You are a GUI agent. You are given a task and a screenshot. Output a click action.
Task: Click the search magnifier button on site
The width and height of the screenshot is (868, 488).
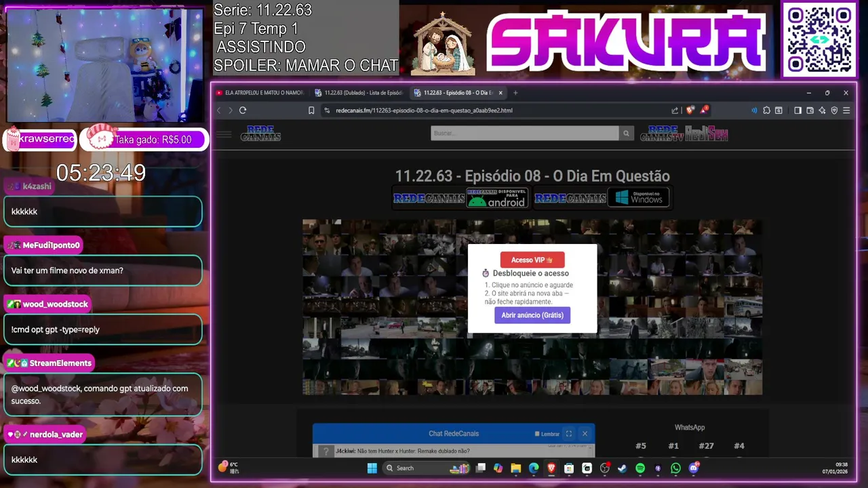(627, 134)
